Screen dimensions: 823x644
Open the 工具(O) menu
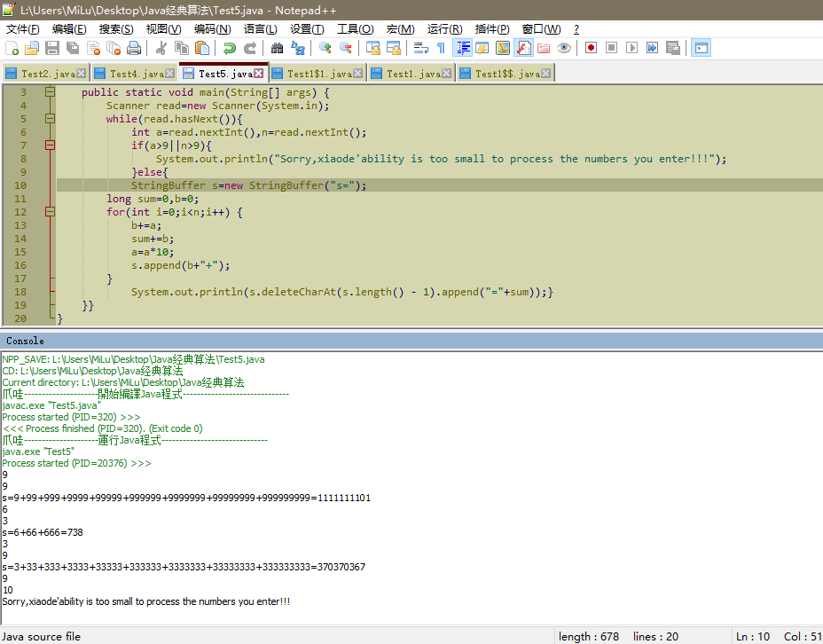click(x=356, y=29)
